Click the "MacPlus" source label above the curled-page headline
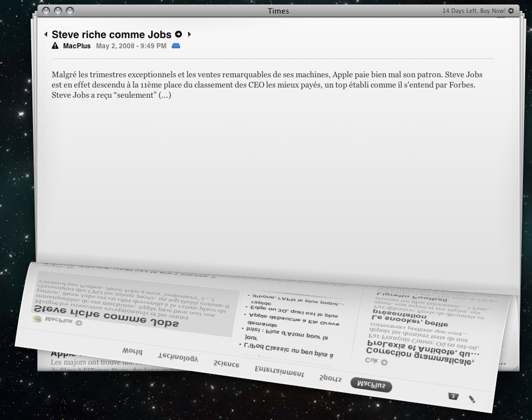This screenshot has width=532, height=420. 59,321
